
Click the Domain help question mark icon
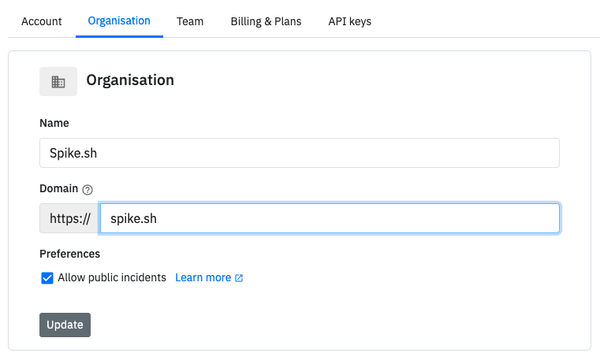click(x=88, y=190)
